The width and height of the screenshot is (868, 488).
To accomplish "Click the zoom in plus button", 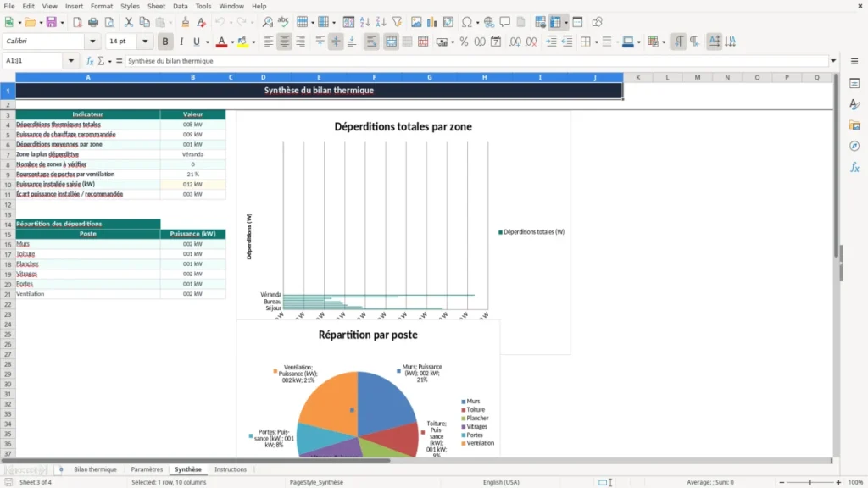I will pos(838,482).
